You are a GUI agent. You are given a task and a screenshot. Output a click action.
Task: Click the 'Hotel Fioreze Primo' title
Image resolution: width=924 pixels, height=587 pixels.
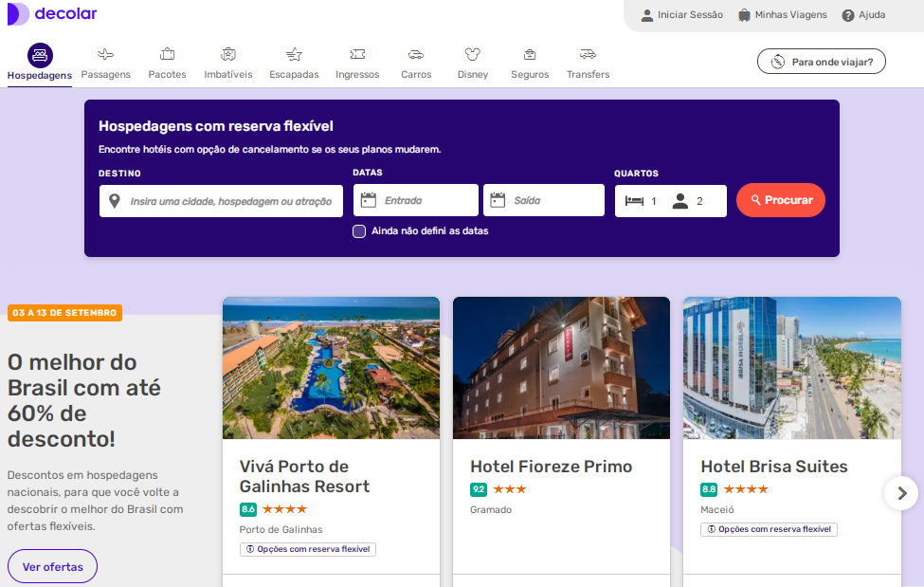coord(551,466)
